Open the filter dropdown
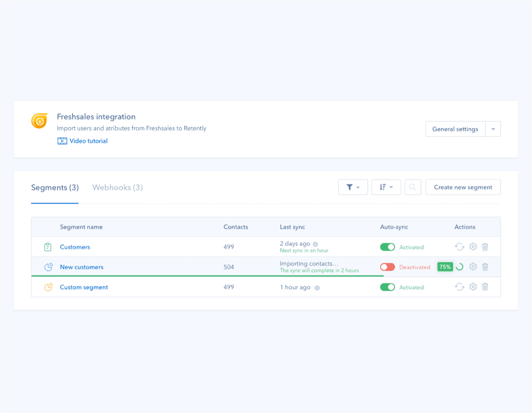The height and width of the screenshot is (413, 532). 353,187
